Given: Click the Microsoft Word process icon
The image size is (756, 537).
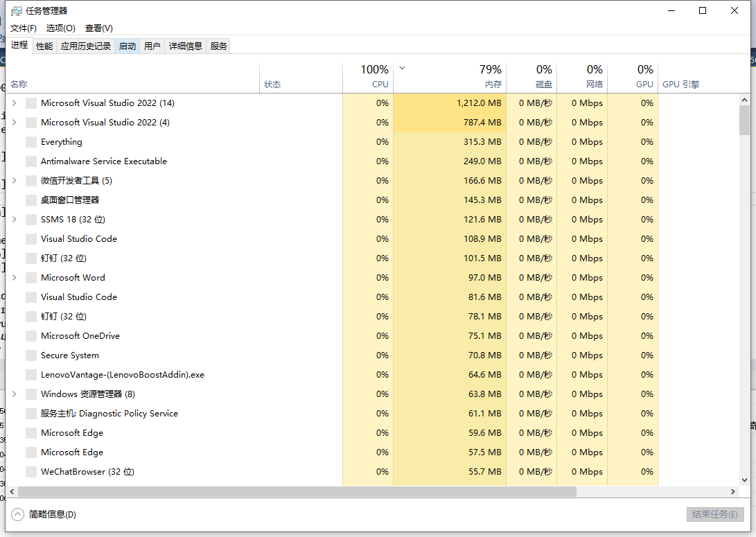Looking at the screenshot, I should point(31,278).
